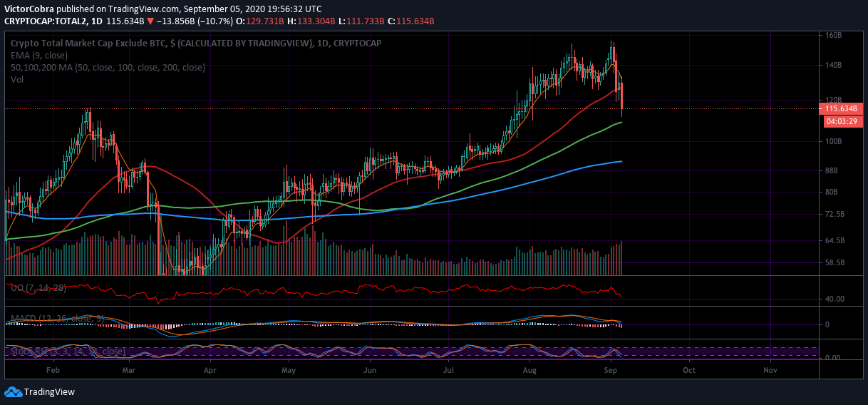Click the 'MACD (12, 26, close, 9)' label
868x405 pixels.
coord(58,318)
